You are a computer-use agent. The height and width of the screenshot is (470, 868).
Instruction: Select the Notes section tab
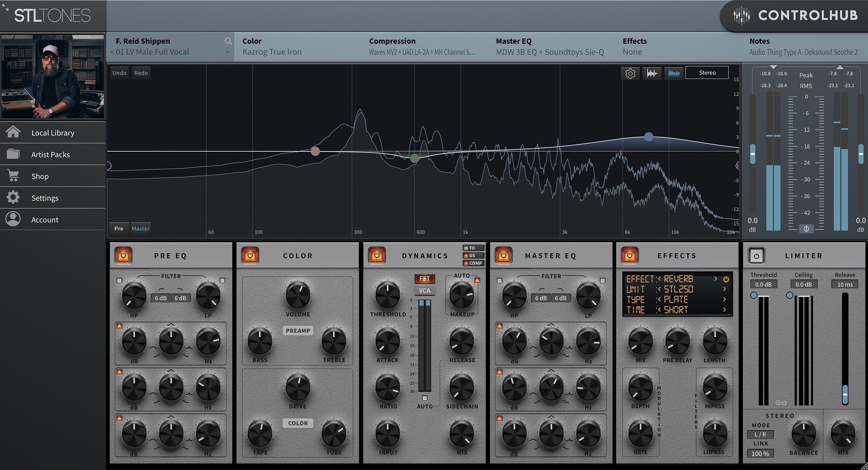tap(805, 46)
